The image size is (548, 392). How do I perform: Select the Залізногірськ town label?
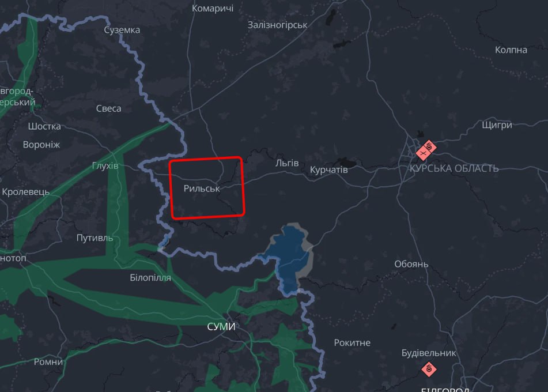[278, 25]
